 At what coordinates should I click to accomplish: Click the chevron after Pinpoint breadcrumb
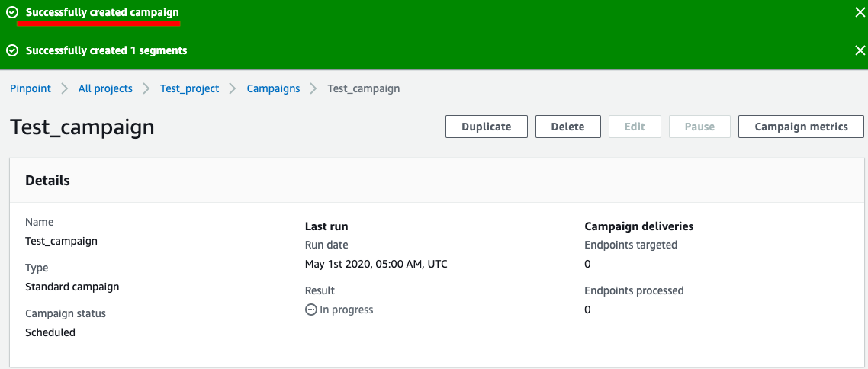coord(65,88)
